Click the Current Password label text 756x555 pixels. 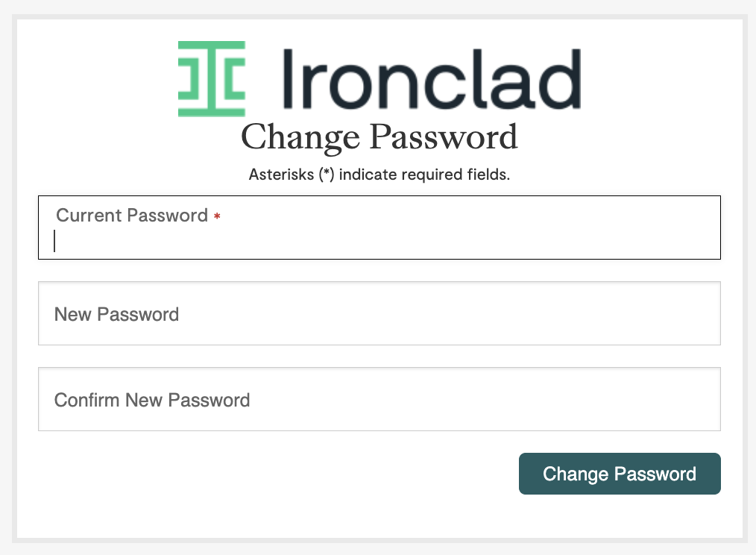(131, 216)
